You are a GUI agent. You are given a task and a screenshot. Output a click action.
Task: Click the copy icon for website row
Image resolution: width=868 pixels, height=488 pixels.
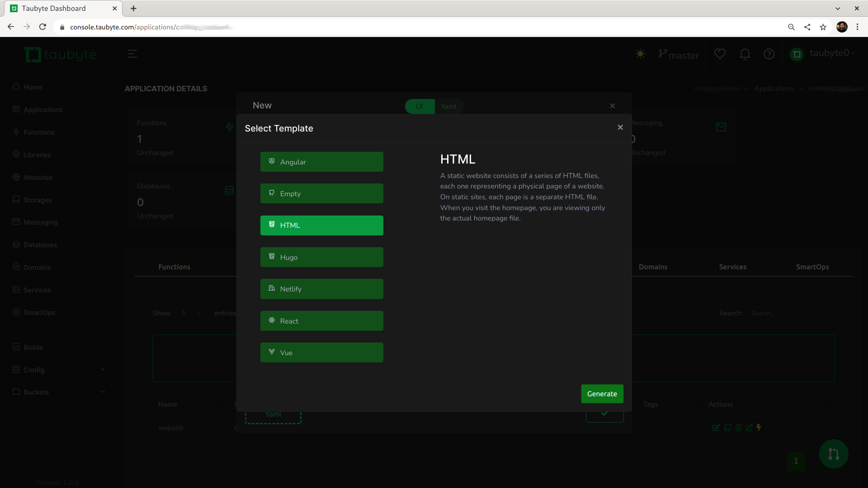tap(727, 427)
